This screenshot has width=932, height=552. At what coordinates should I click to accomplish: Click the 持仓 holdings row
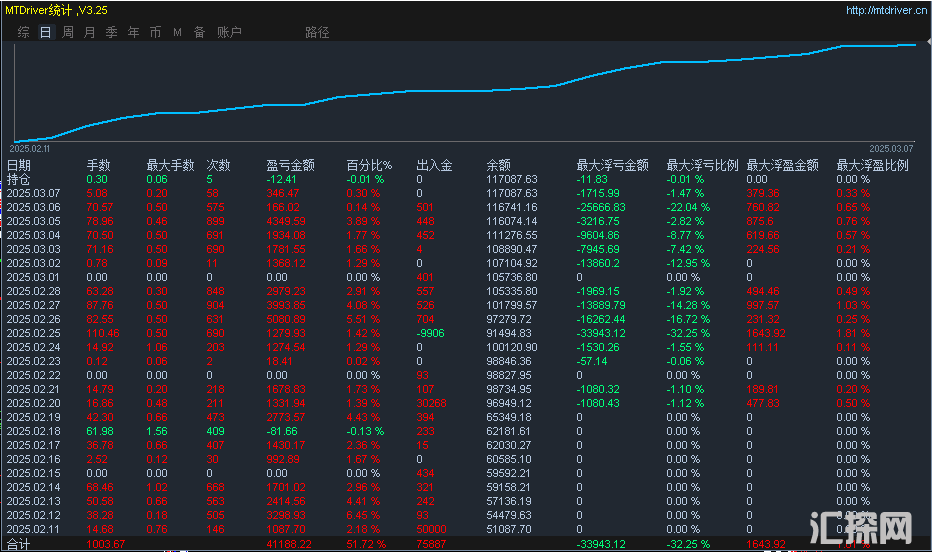pos(19,179)
